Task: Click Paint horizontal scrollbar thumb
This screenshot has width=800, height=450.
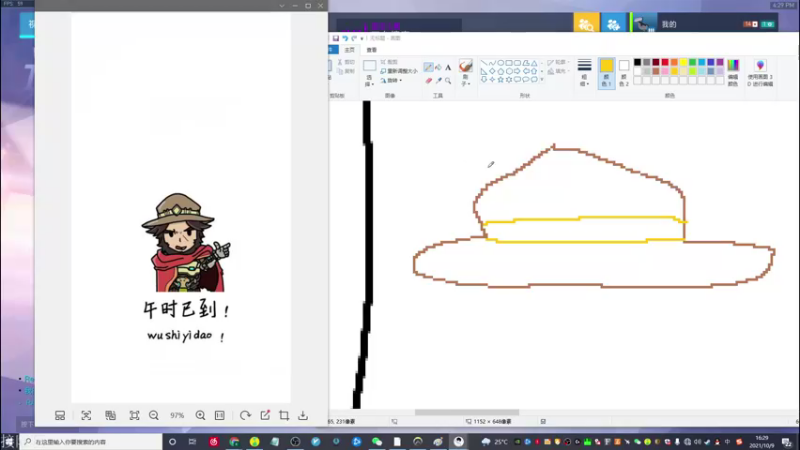Action: (x=467, y=412)
